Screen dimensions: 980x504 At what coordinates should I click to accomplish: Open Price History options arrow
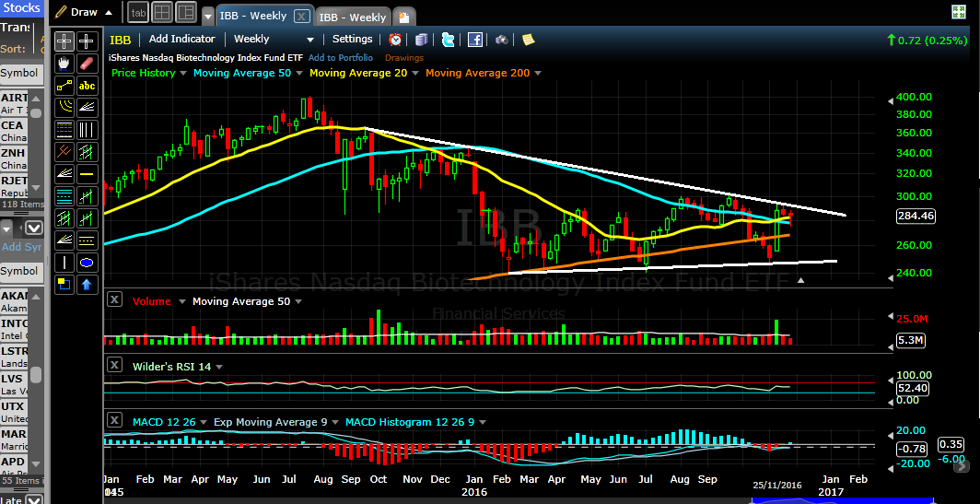click(x=183, y=73)
